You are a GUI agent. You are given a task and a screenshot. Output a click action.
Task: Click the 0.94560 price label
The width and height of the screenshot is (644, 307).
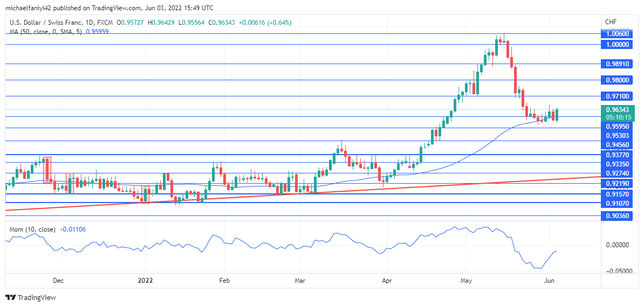pyautogui.click(x=618, y=145)
